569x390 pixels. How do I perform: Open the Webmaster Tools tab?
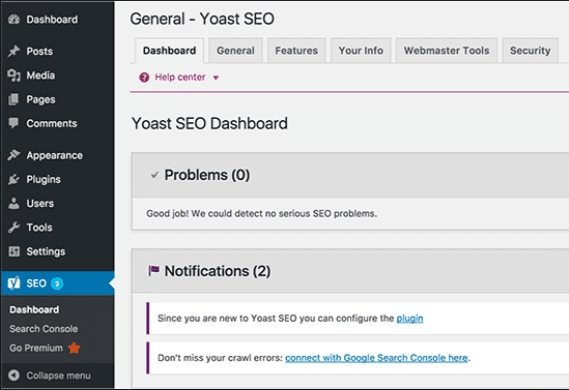point(446,50)
